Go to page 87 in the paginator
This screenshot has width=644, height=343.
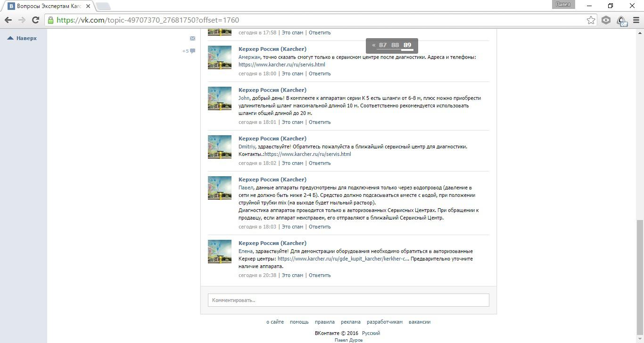pos(383,45)
